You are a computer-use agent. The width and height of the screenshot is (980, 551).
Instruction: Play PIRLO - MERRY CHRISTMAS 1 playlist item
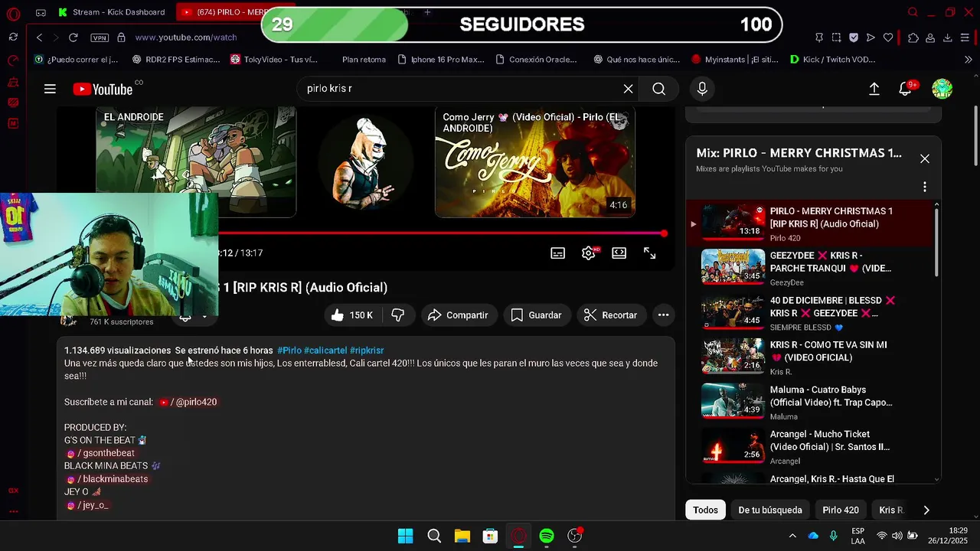click(x=810, y=224)
